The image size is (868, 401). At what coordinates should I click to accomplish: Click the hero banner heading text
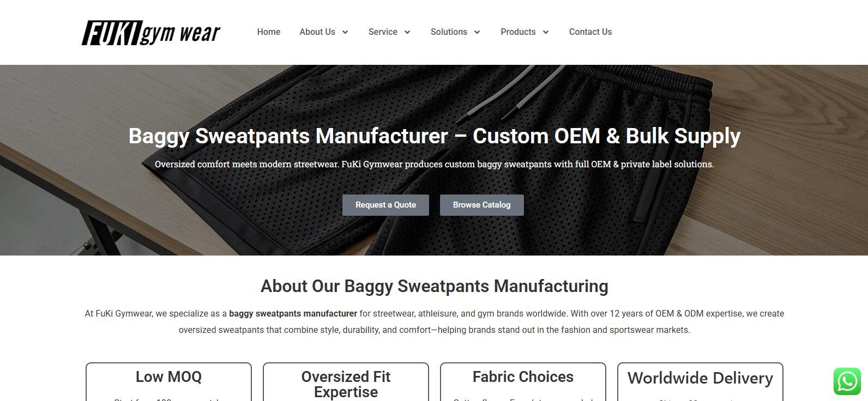(x=435, y=136)
